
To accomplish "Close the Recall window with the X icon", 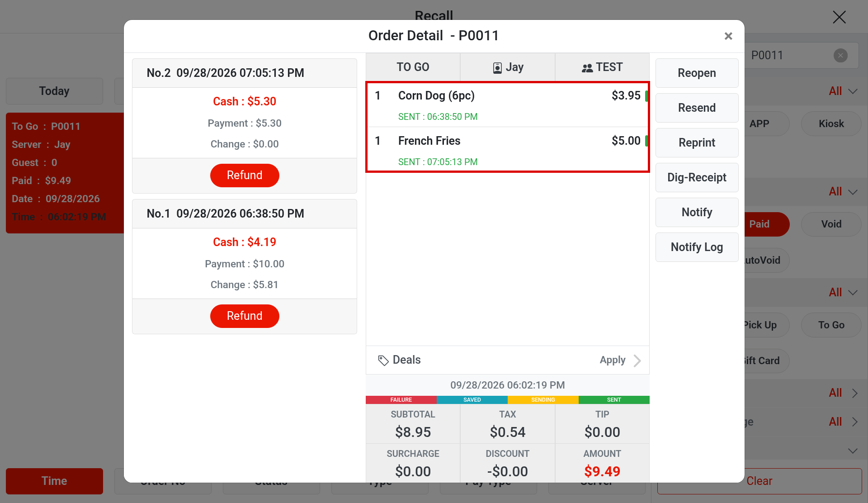I will pyautogui.click(x=839, y=17).
